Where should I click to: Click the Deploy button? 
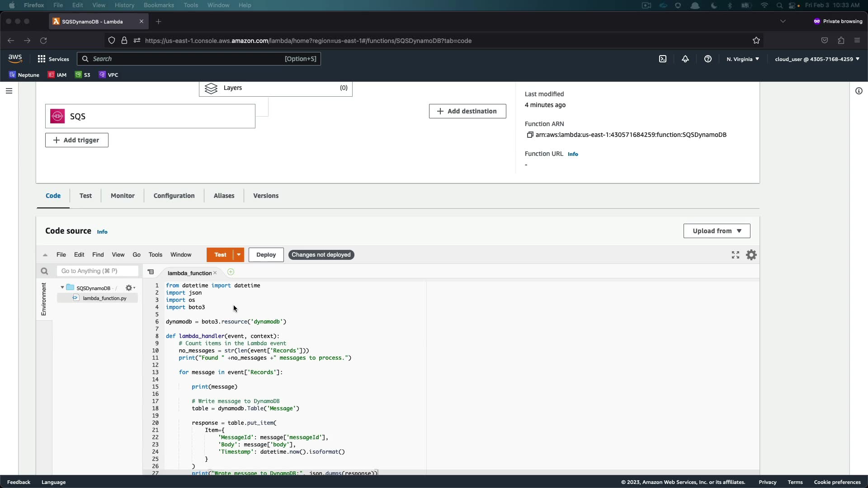(x=266, y=255)
